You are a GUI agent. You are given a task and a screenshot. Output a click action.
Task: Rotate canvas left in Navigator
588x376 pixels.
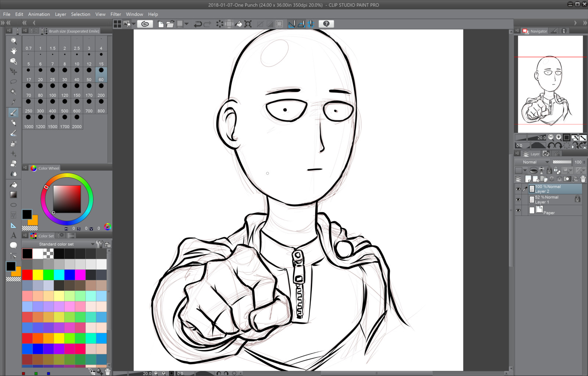point(551,146)
